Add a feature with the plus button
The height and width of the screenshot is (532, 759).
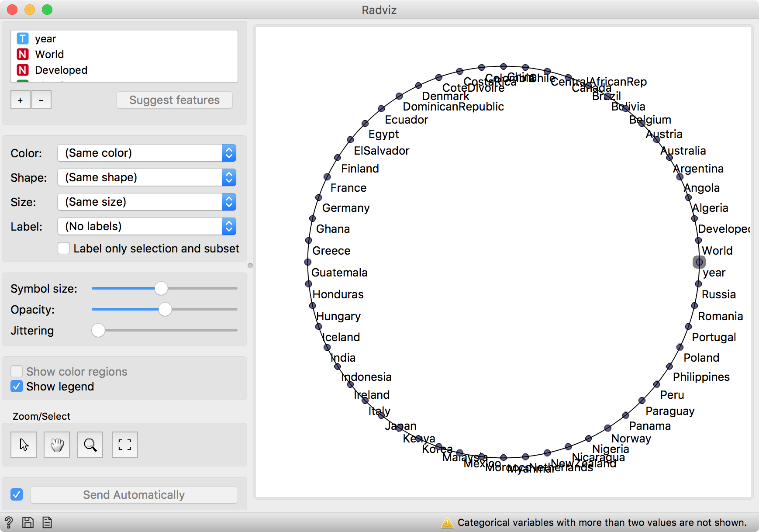[x=21, y=100]
